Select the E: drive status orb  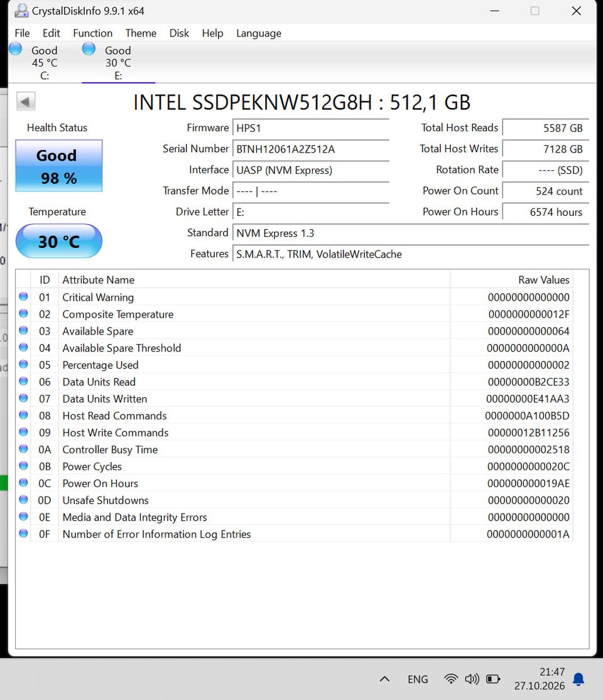tap(89, 49)
